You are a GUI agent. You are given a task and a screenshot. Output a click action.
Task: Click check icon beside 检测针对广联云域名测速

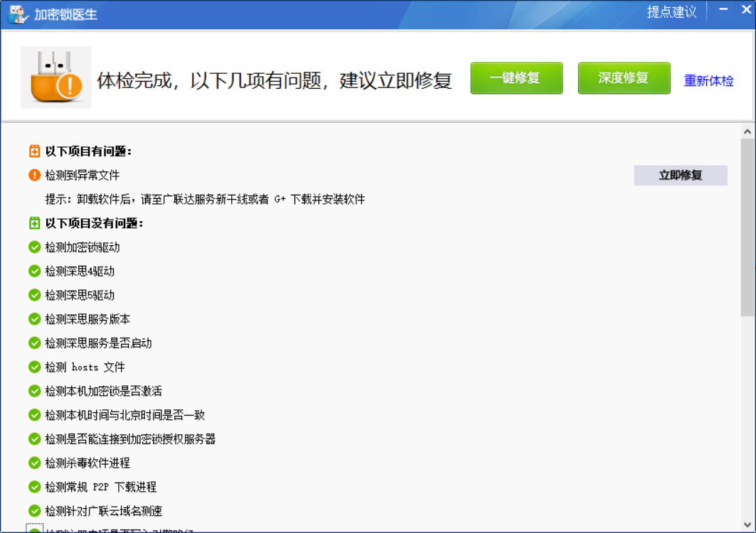coord(34,511)
